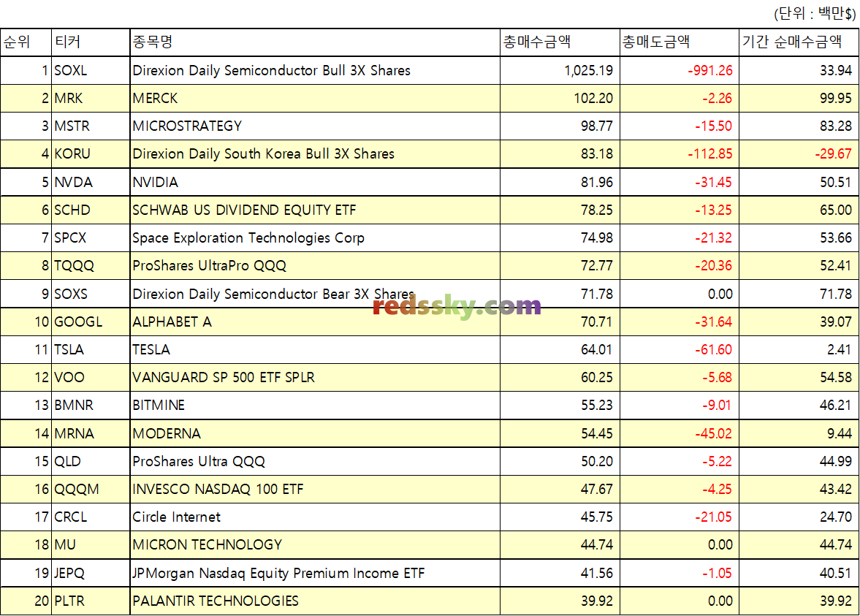860x616 pixels.
Task: Click Direxion Daily Semiconductor Bull 3X Shares
Action: pos(272,70)
